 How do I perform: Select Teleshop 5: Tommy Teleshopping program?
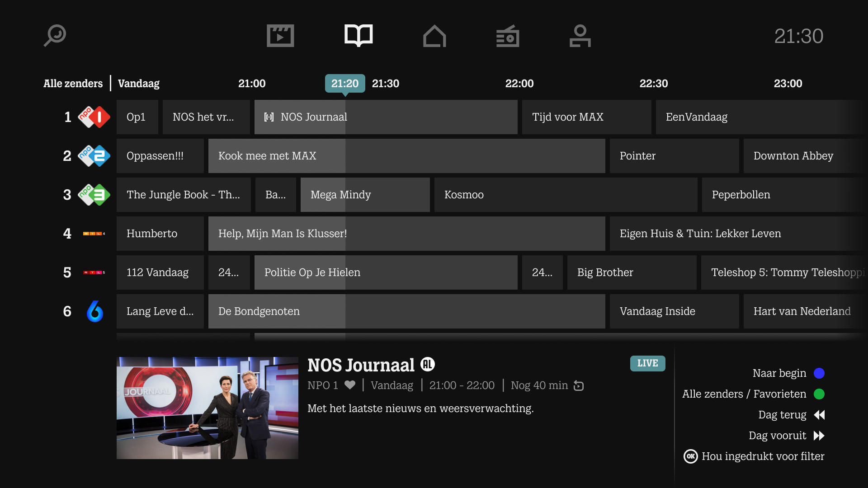(784, 272)
